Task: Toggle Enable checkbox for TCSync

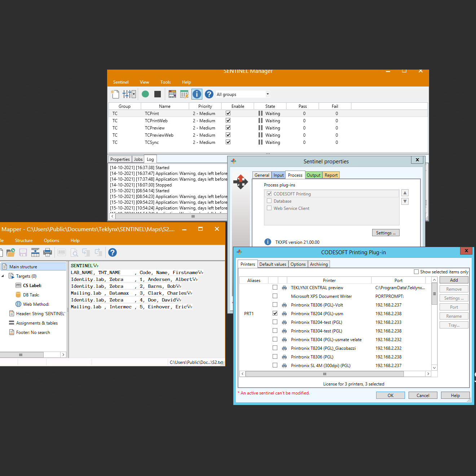Action: [228, 142]
